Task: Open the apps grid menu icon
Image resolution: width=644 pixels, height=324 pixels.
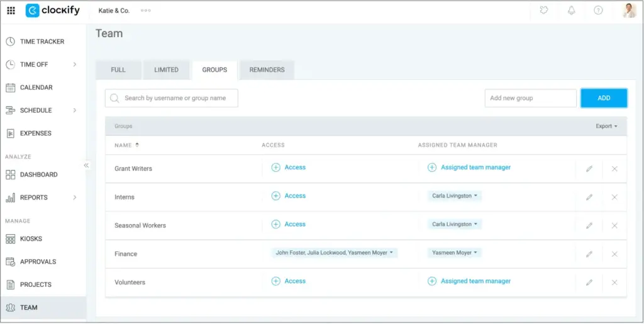Action: click(x=11, y=11)
